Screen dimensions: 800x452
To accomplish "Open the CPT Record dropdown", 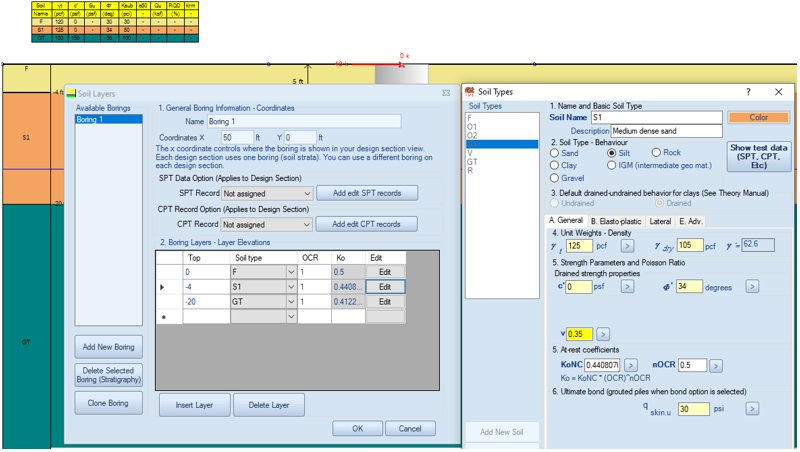I will click(x=267, y=224).
